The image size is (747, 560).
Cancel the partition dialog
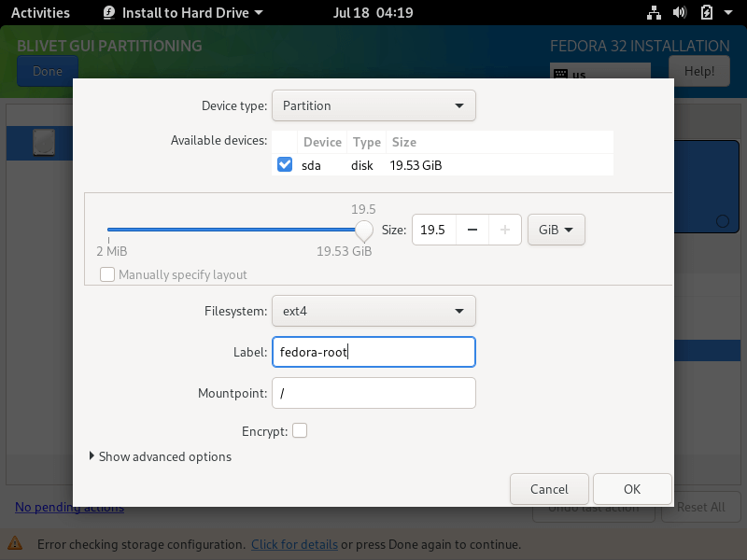pyautogui.click(x=549, y=489)
